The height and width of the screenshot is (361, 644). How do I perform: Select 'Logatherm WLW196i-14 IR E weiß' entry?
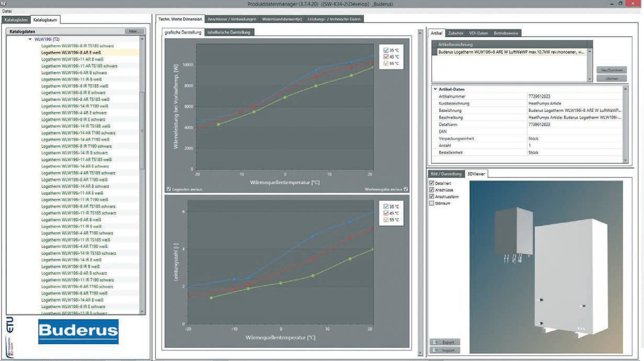[72, 260]
